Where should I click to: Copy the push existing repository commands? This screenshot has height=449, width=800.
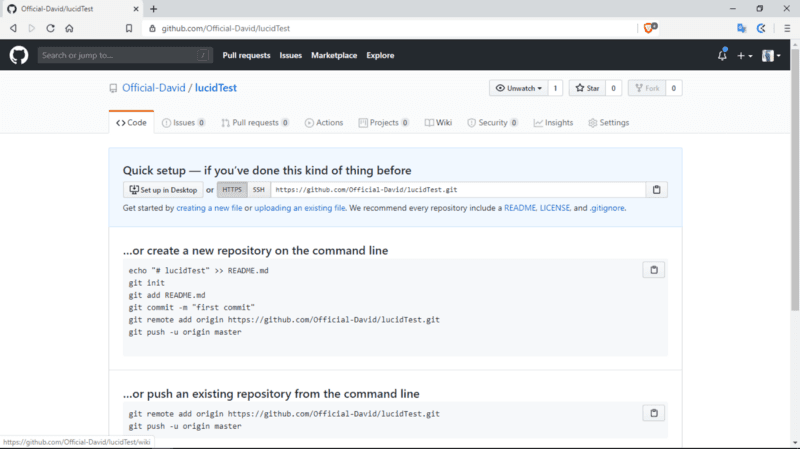pyautogui.click(x=653, y=413)
